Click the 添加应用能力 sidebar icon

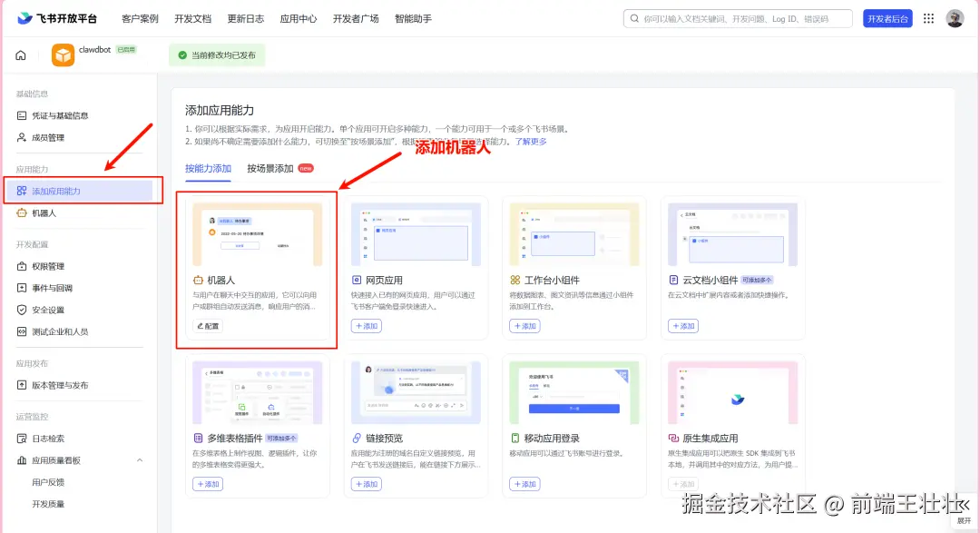click(22, 191)
